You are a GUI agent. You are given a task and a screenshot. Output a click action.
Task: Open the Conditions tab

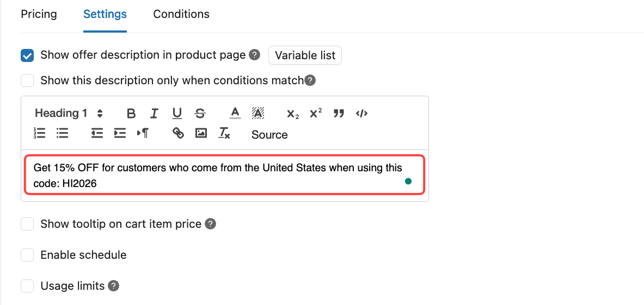(181, 14)
